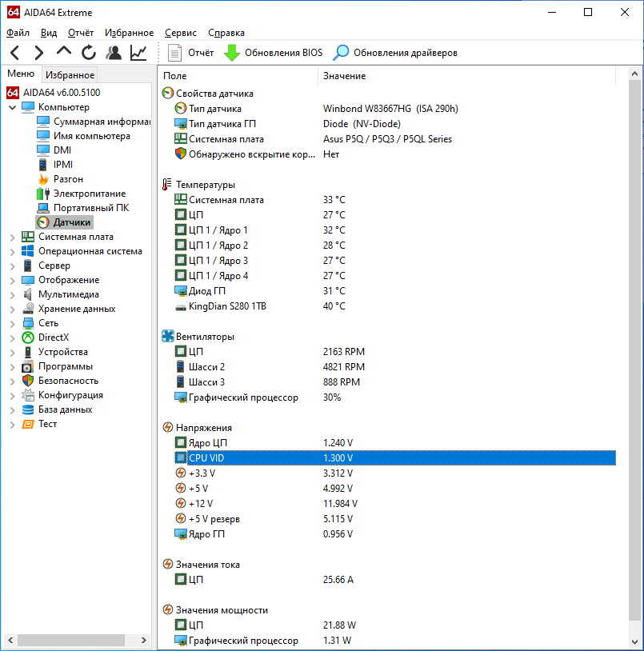The width and height of the screenshot is (644, 651).
Task: Go up one level with the up arrow icon
Action: (63, 51)
